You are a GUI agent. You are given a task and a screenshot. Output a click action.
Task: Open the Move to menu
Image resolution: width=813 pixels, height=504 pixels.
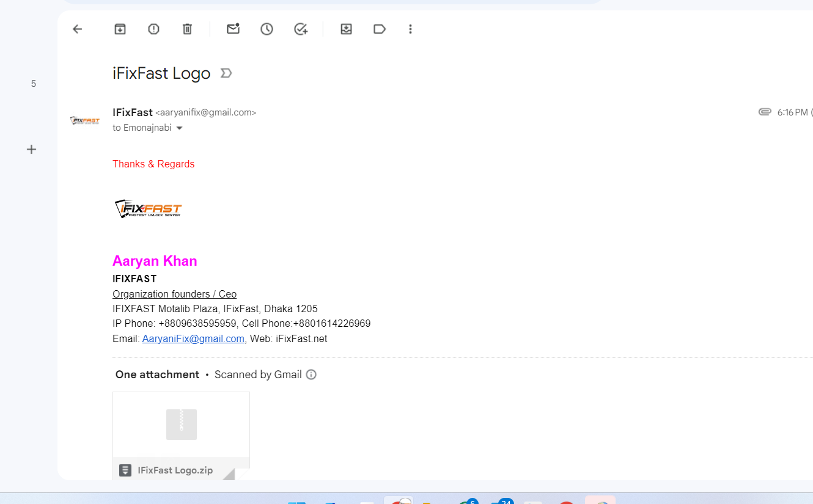(346, 29)
